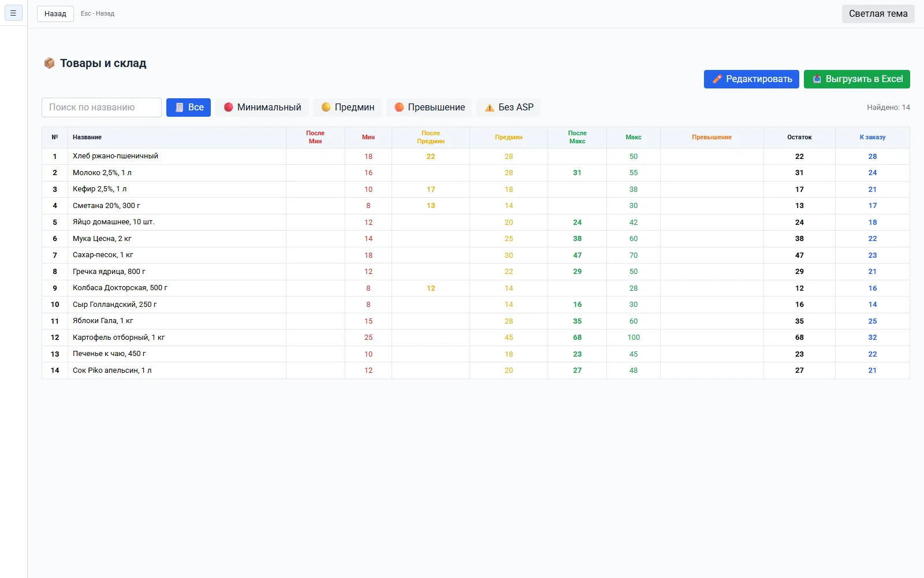Click После Предмин value 22 for Хлеб
924x578 pixels.
431,157
